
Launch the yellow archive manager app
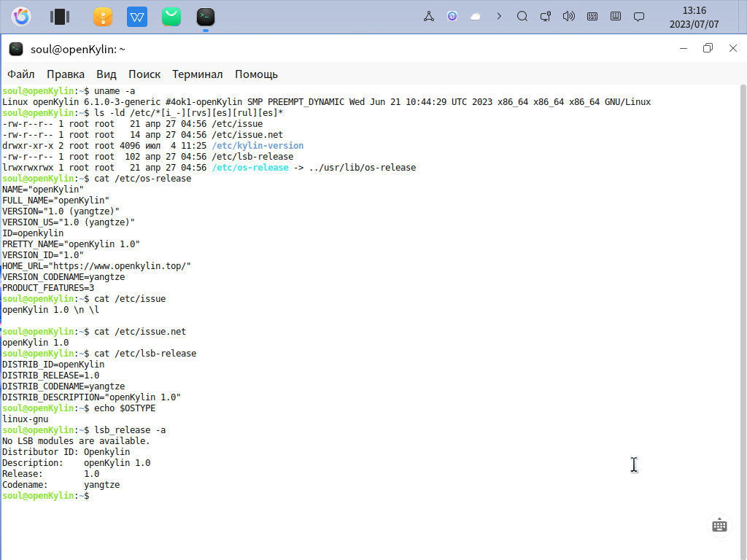coord(103,17)
